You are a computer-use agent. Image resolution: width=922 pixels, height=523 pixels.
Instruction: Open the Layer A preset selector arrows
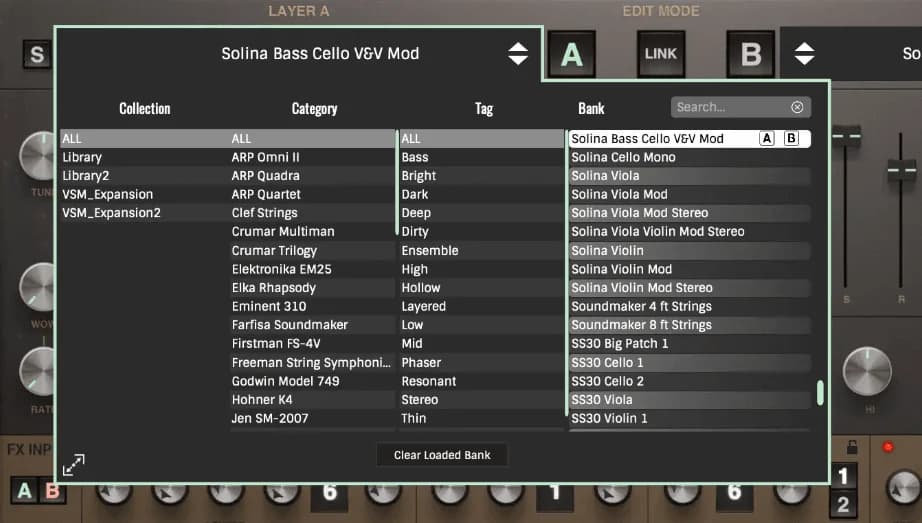[x=517, y=54]
